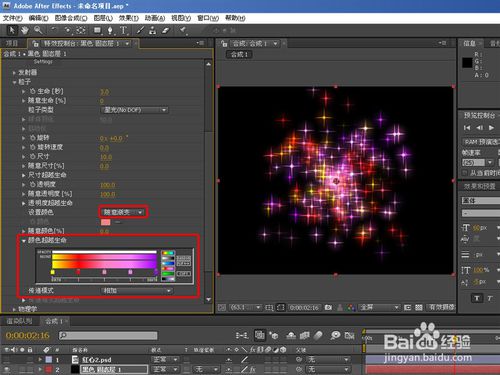
Task: Collapse the color over life section
Action: point(24,240)
